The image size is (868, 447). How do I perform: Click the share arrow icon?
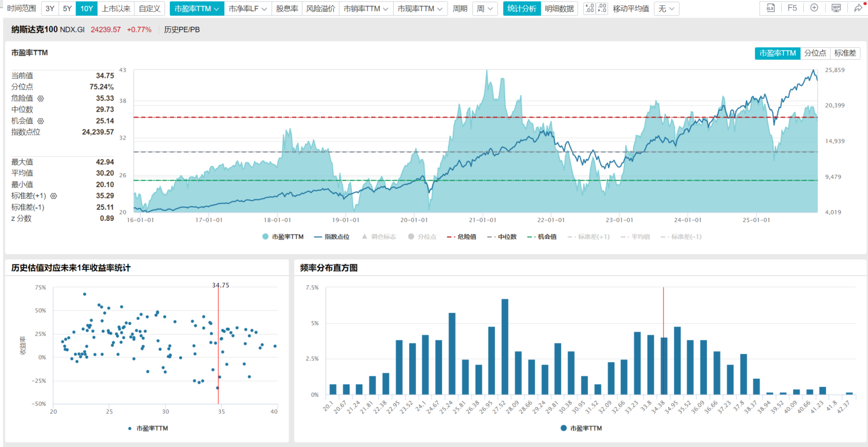(858, 8)
